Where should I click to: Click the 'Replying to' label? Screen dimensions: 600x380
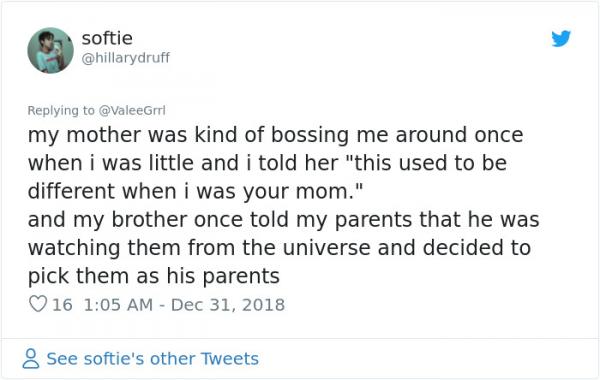[x=61, y=110]
